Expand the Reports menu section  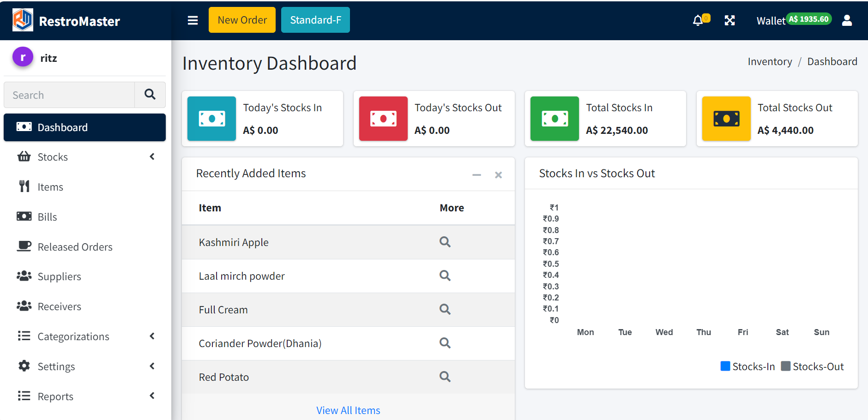click(84, 396)
